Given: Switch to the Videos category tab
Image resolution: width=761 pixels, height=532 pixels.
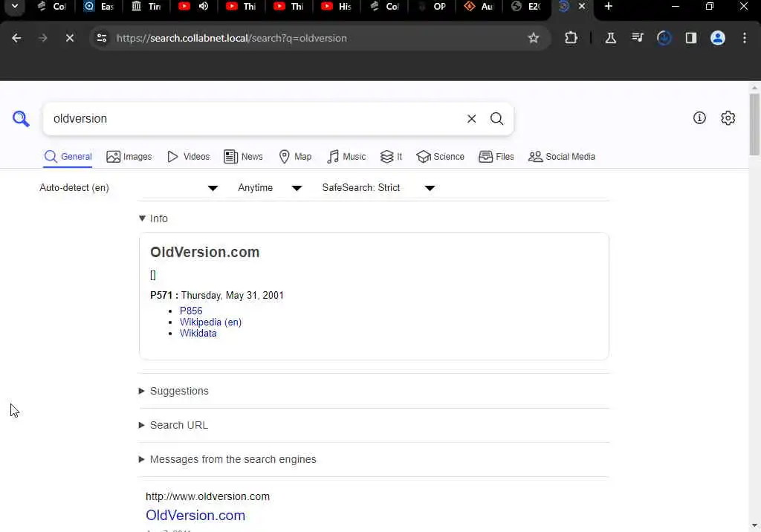Looking at the screenshot, I should pyautogui.click(x=188, y=156).
